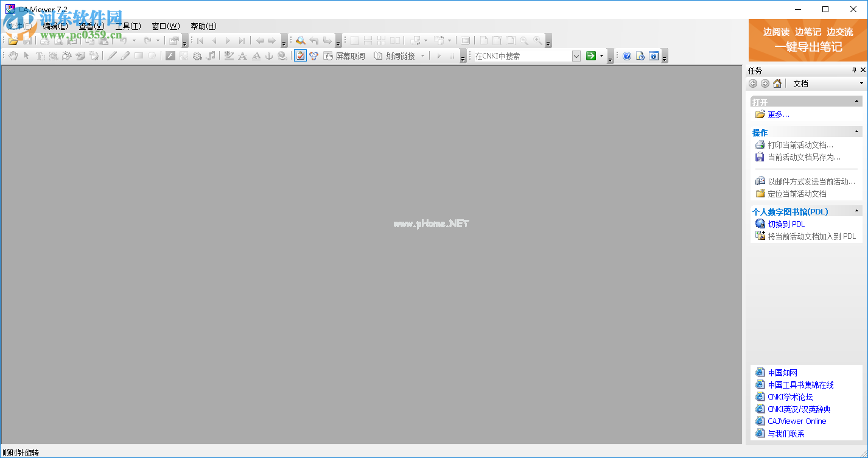The height and width of the screenshot is (458, 868).
Task: Click 以邮件方式发送当前活动... link
Action: point(811,181)
